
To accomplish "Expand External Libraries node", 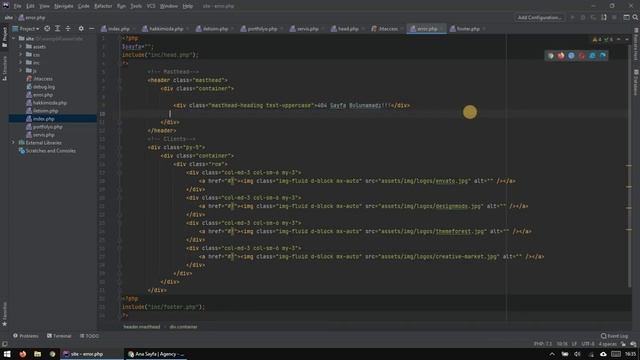I will point(14,142).
